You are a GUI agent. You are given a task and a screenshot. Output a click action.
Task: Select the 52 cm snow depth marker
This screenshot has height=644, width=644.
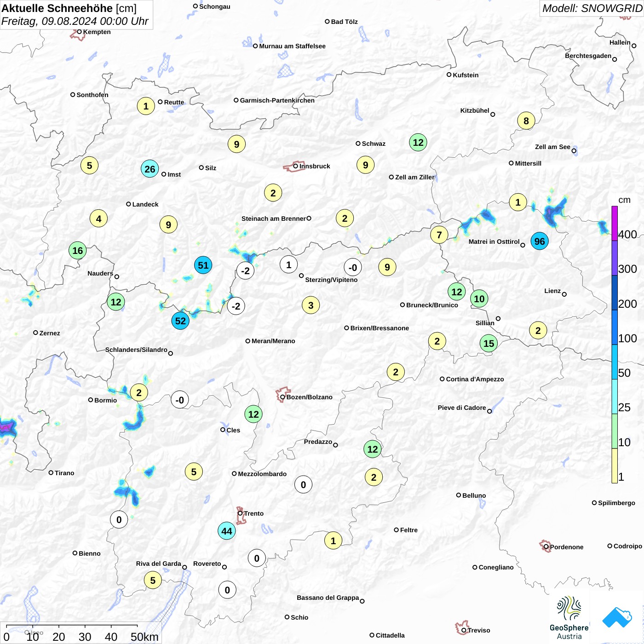click(180, 321)
